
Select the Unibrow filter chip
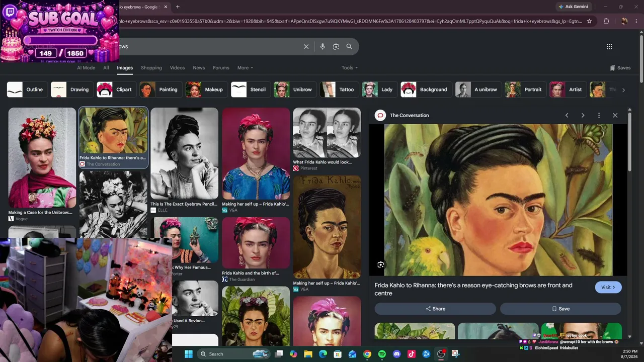pos(295,89)
